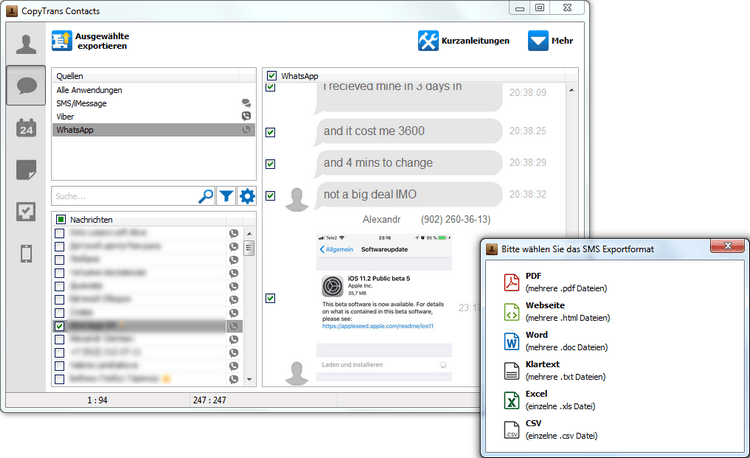The width and height of the screenshot is (750, 458).
Task: Click the CSV file icon
Action: pyautogui.click(x=511, y=430)
